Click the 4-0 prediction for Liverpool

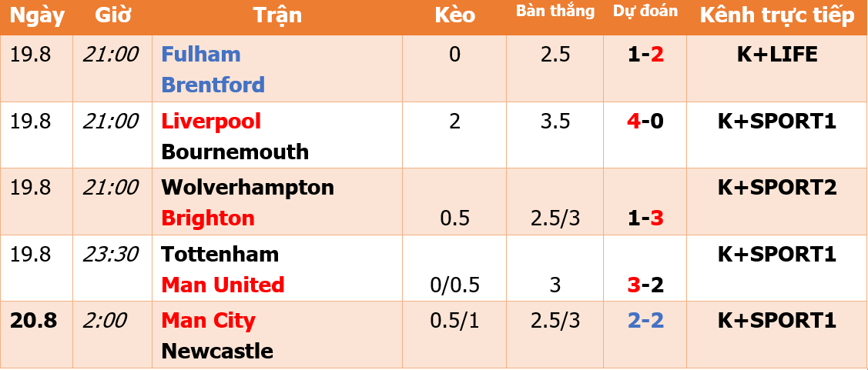point(645,121)
